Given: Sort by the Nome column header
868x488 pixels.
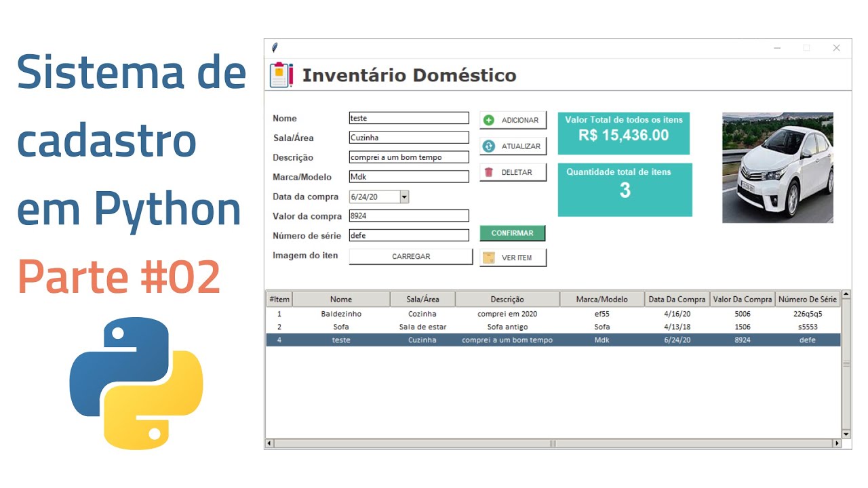Looking at the screenshot, I should coord(341,299).
